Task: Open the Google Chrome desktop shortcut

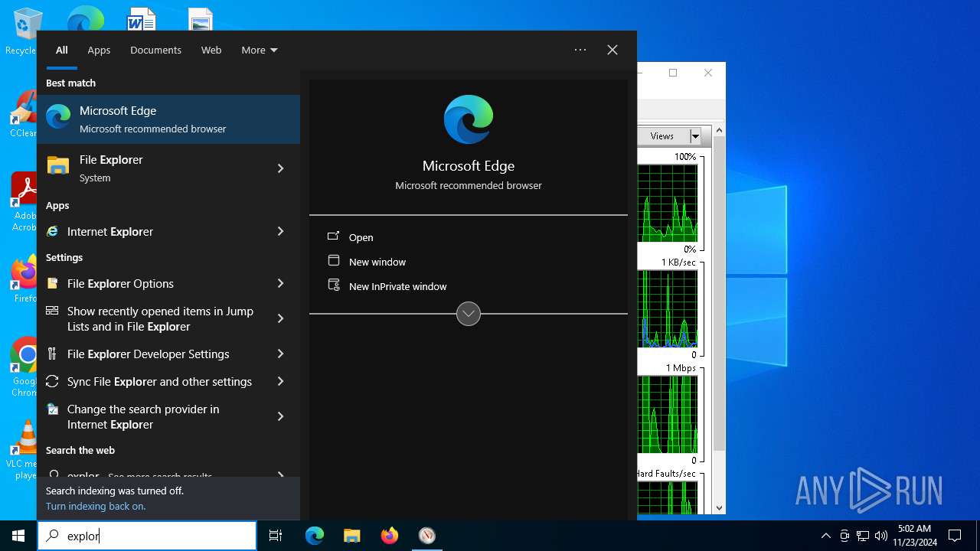Action: pyautogui.click(x=25, y=367)
